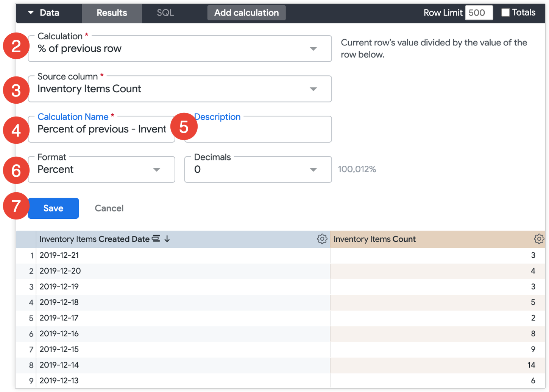This screenshot has height=392, width=549.
Task: Save the calculation
Action: coord(53,208)
